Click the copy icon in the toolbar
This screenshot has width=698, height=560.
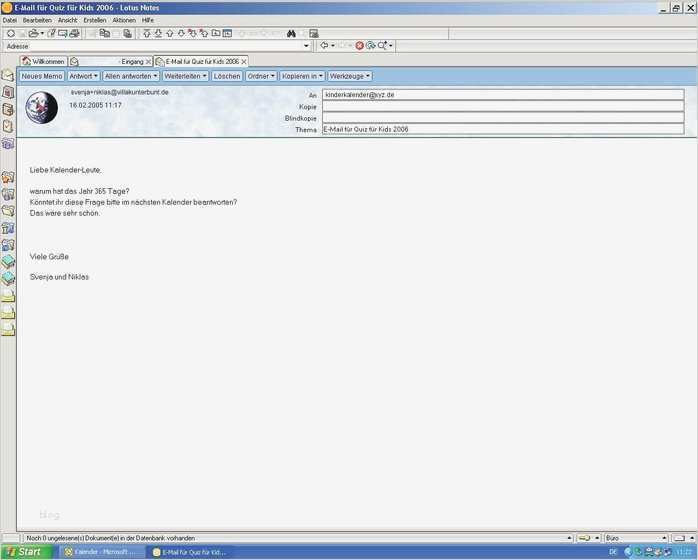(105, 33)
